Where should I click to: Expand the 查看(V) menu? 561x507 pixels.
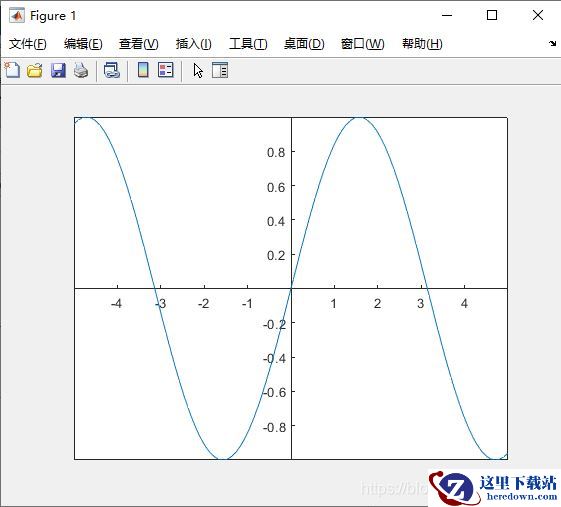coord(139,44)
